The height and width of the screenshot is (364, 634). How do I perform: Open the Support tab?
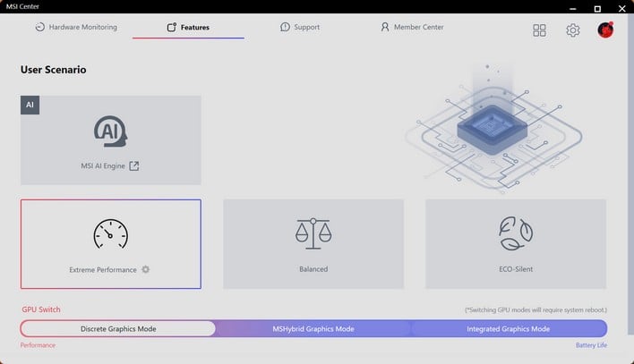(300, 27)
